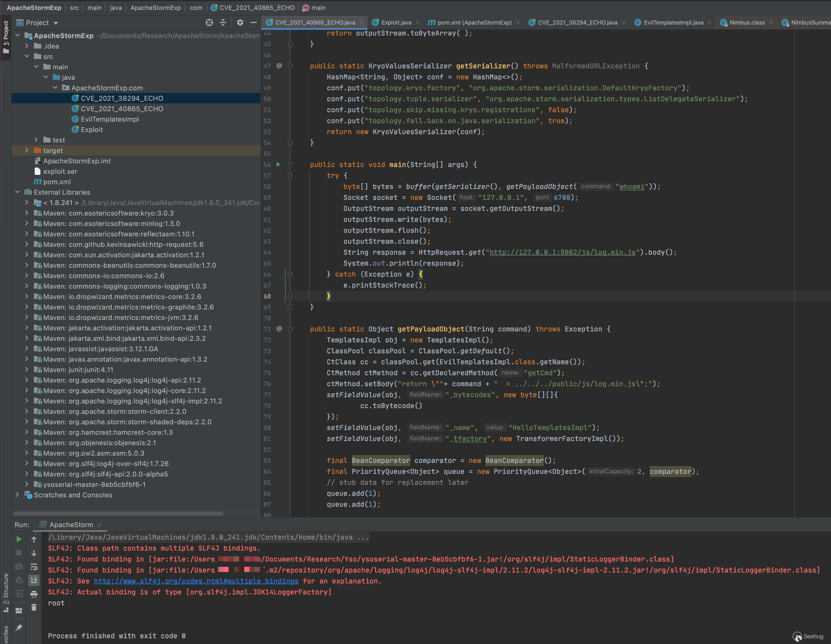Expand the target folder

click(x=27, y=150)
